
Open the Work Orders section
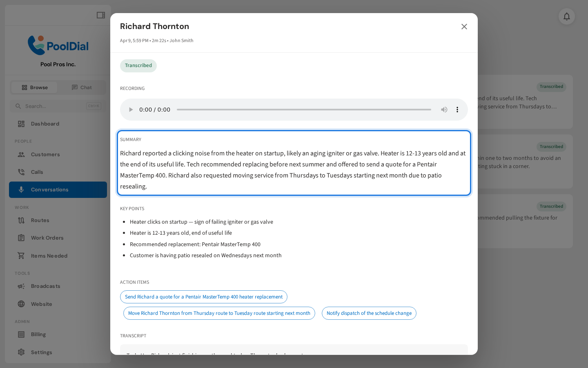pos(47,238)
